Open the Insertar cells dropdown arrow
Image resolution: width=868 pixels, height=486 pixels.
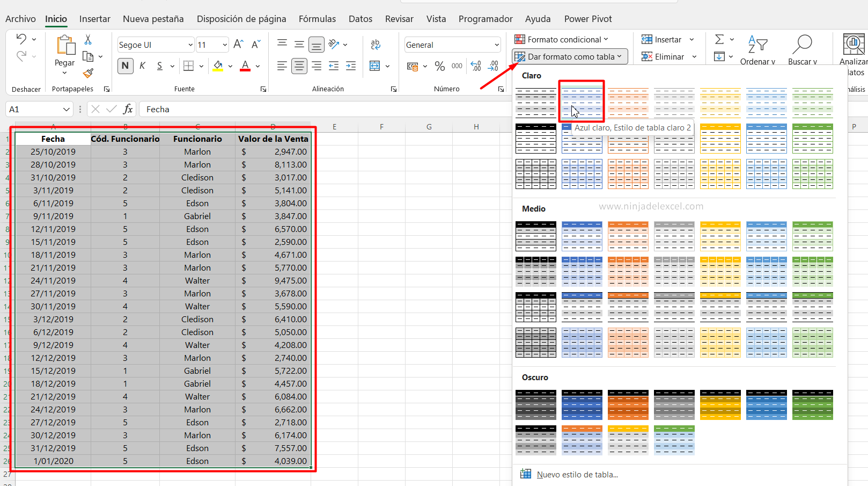tap(692, 39)
